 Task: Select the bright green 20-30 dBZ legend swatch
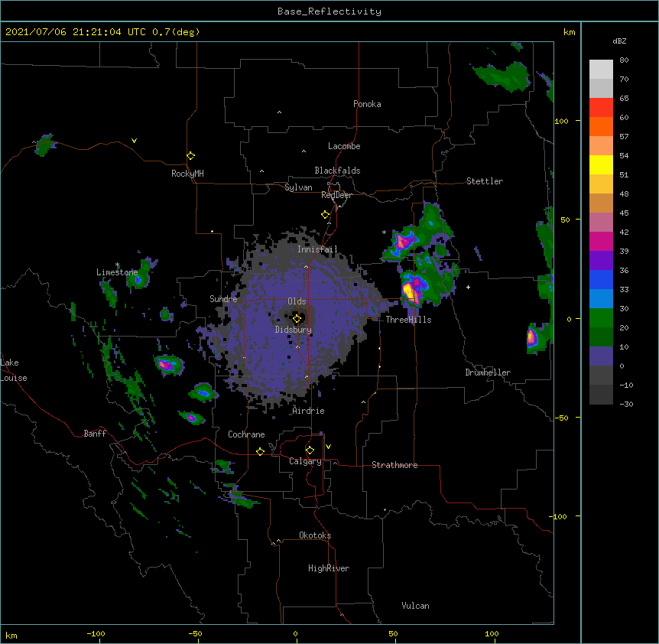[x=601, y=317]
